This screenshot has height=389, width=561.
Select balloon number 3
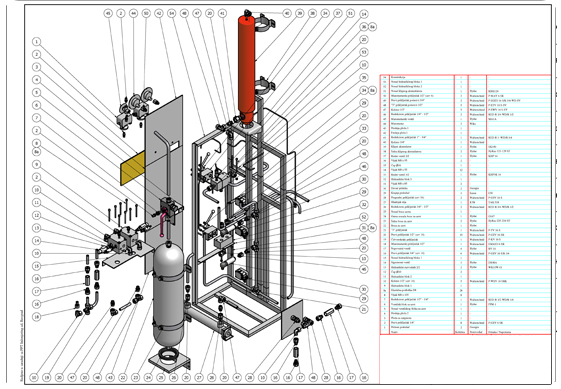coord(36,67)
